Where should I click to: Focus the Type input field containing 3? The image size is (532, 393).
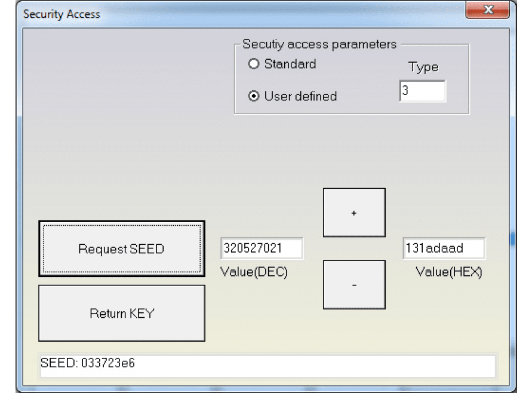click(x=422, y=92)
